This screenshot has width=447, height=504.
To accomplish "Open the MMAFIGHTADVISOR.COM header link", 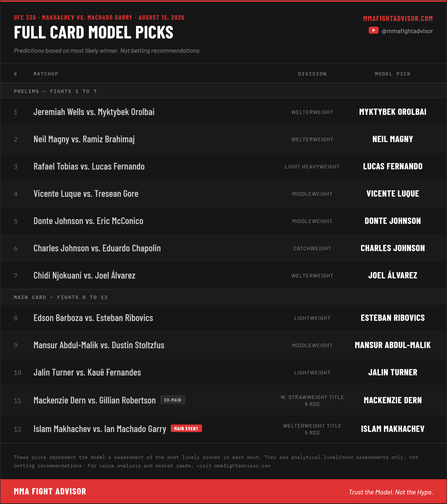I will 398,19.
